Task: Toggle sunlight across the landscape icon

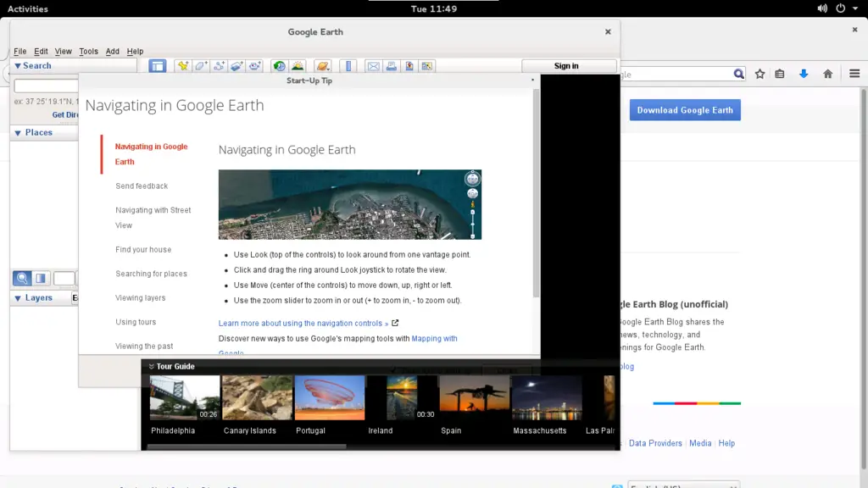Action: (298, 66)
